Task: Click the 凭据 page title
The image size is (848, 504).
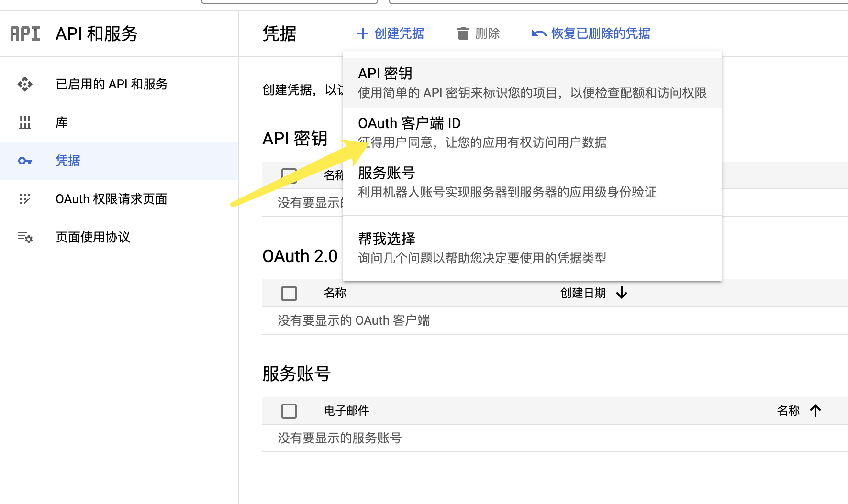Action: click(x=279, y=33)
